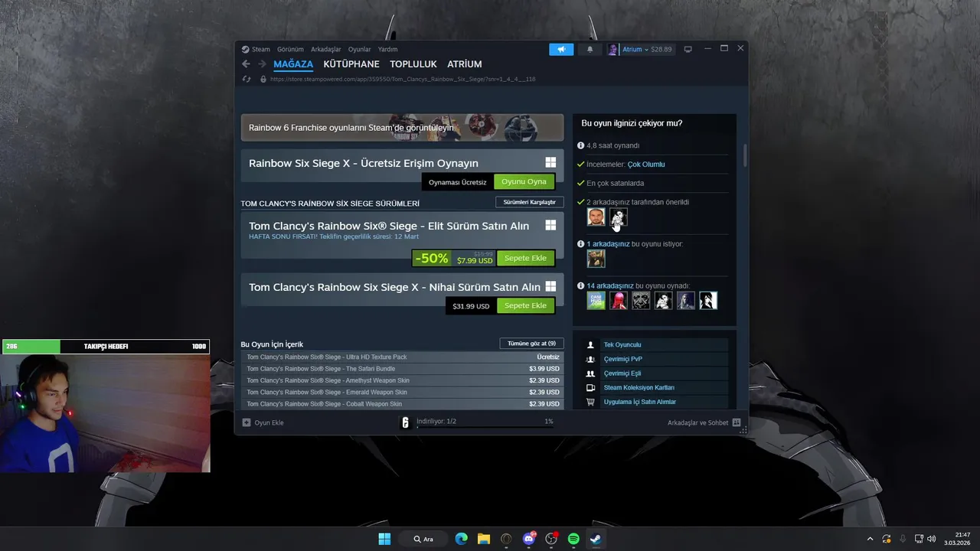This screenshot has width=980, height=551.
Task: Click the wishlisting friend's avatar
Action: 596,259
